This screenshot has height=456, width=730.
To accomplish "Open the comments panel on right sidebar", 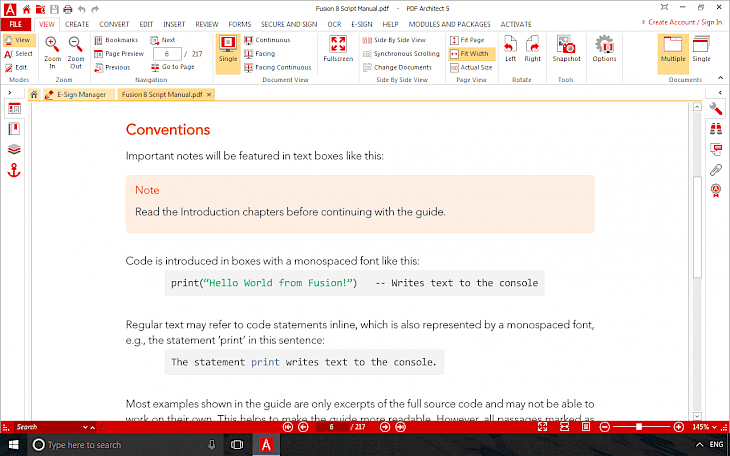I will click(x=716, y=150).
